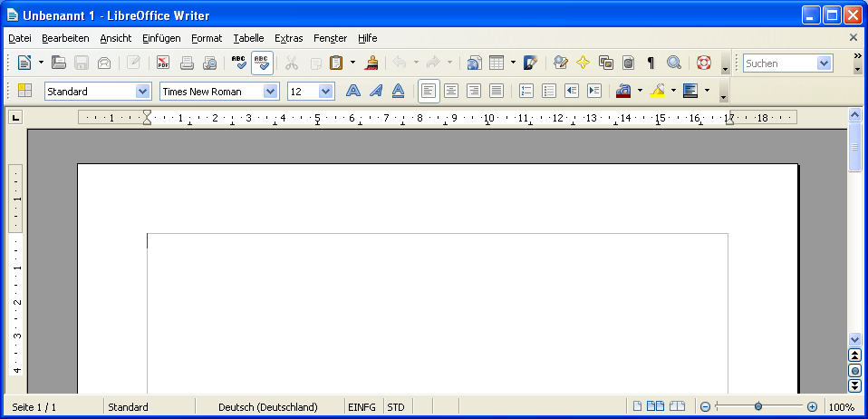Decrease paragraph indent
Image resolution: width=868 pixels, height=419 pixels.
(572, 91)
